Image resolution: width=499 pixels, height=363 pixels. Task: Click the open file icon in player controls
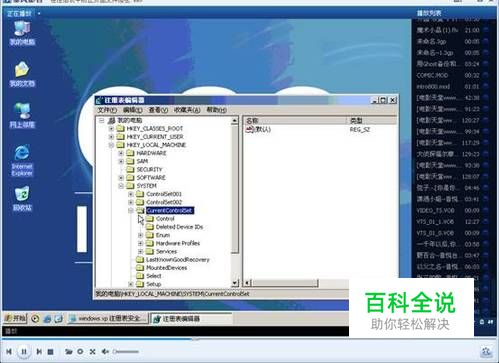coord(69,351)
